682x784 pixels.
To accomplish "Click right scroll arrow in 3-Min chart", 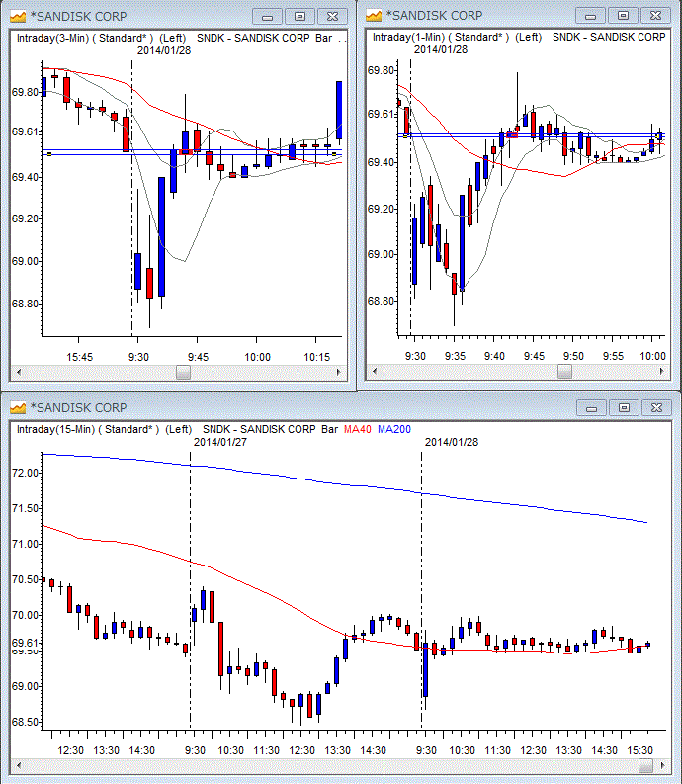I will coord(338,372).
